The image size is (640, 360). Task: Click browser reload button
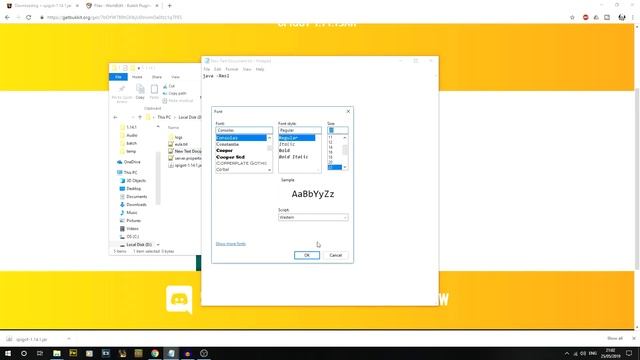[x=29, y=18]
